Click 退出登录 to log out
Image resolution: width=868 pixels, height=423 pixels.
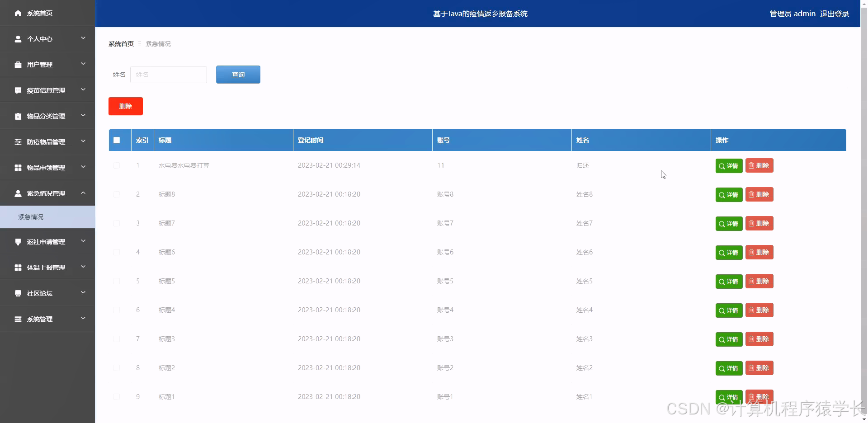click(834, 14)
